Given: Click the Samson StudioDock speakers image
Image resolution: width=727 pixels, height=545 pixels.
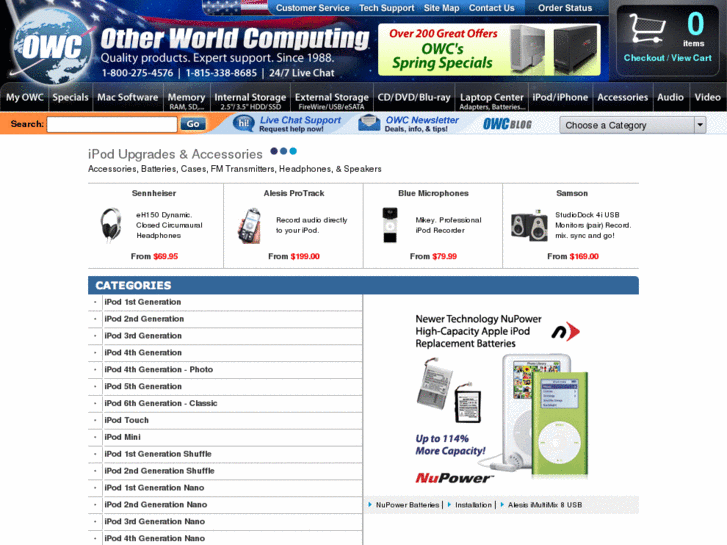Looking at the screenshot, I should (529, 226).
